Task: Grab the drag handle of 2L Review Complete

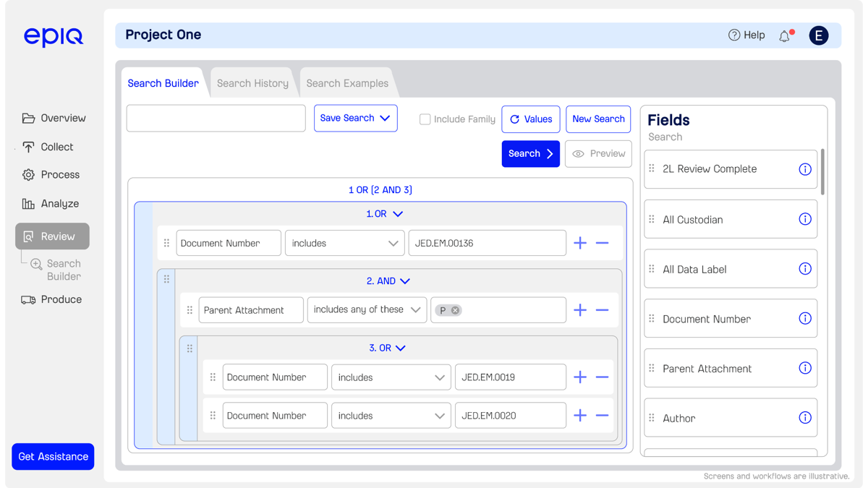Action: (x=652, y=168)
